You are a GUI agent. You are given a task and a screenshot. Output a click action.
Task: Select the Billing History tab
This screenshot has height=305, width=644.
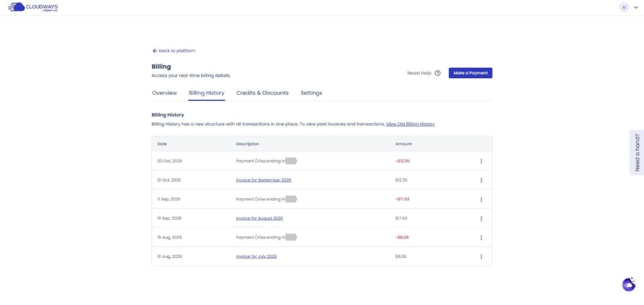[x=207, y=93]
